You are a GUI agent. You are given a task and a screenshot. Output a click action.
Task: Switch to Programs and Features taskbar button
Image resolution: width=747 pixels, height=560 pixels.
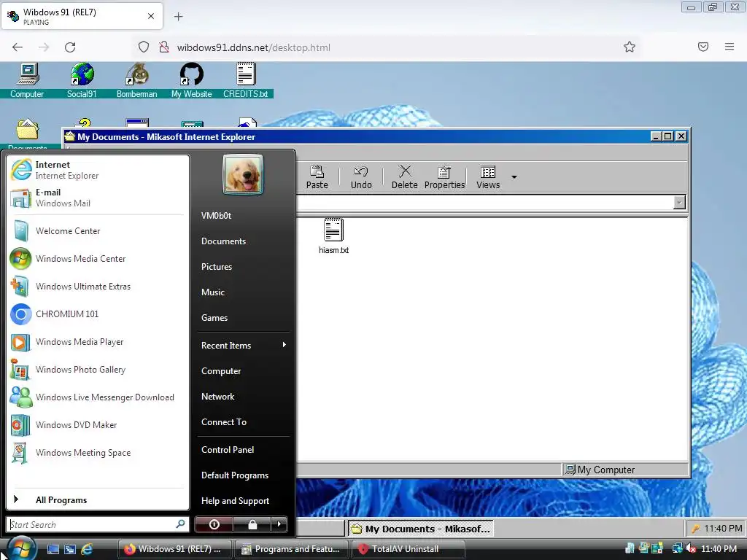(292, 549)
